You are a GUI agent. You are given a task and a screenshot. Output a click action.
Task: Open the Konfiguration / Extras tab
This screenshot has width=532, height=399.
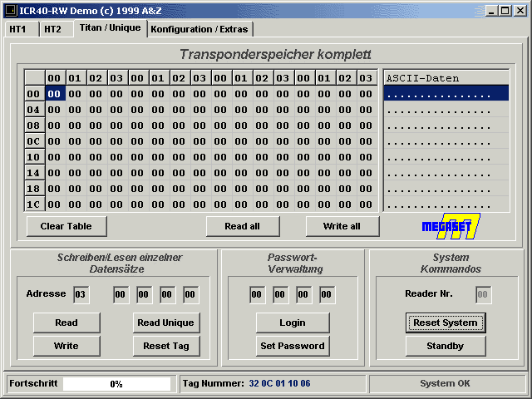pyautogui.click(x=199, y=29)
